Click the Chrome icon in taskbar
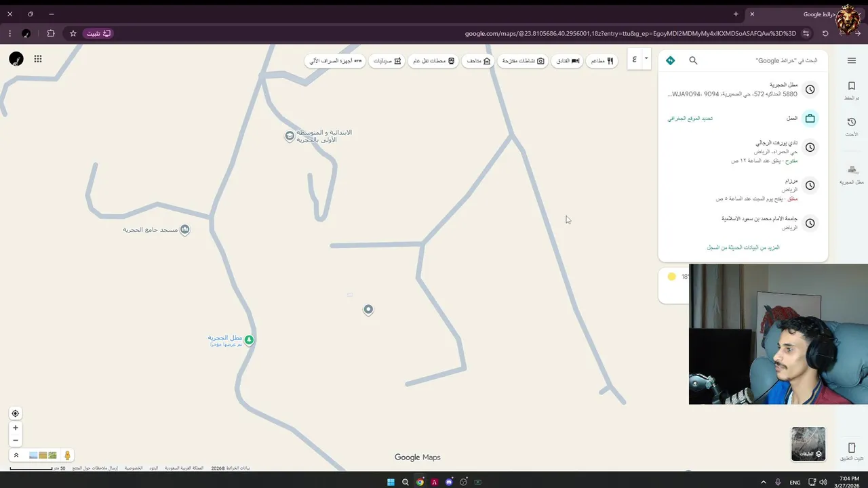 tap(420, 482)
